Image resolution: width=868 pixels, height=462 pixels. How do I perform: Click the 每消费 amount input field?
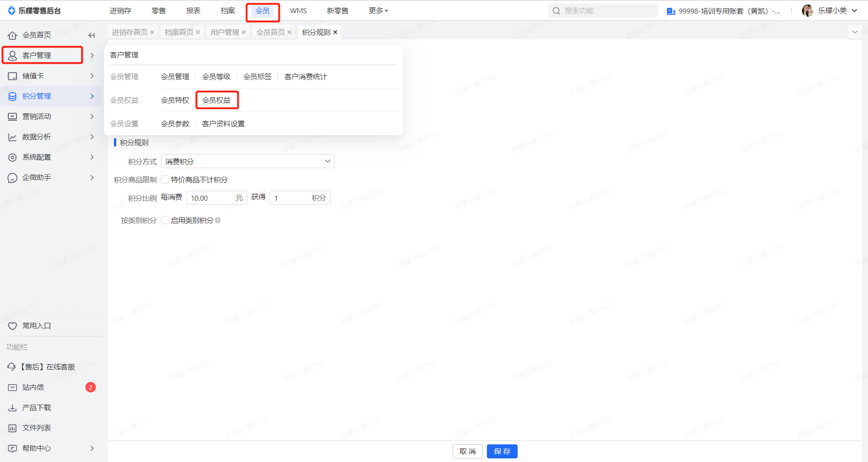click(x=217, y=198)
